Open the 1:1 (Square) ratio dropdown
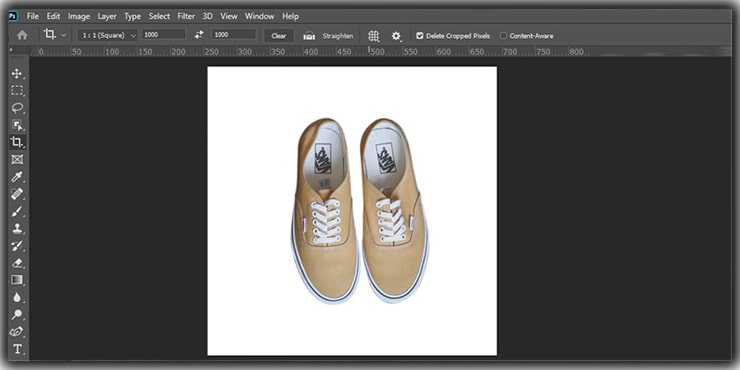 tap(108, 35)
